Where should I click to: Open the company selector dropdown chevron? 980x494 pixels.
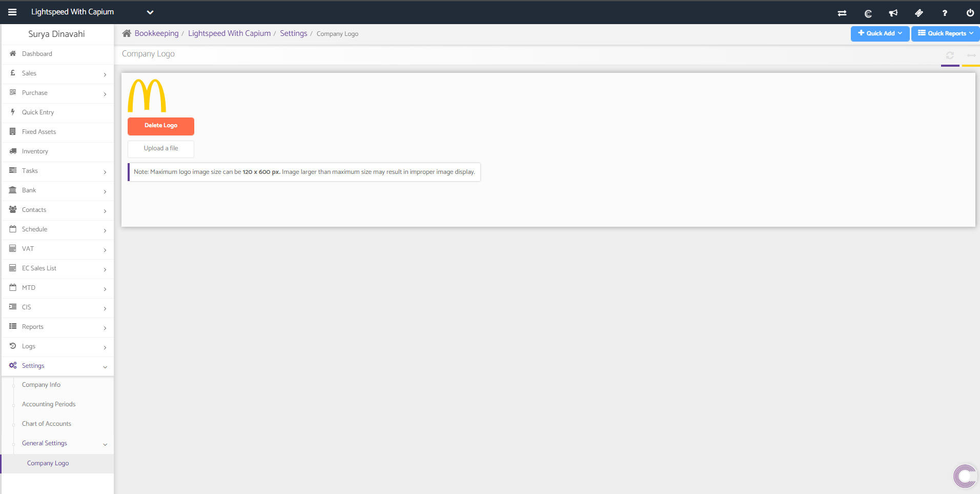150,12
